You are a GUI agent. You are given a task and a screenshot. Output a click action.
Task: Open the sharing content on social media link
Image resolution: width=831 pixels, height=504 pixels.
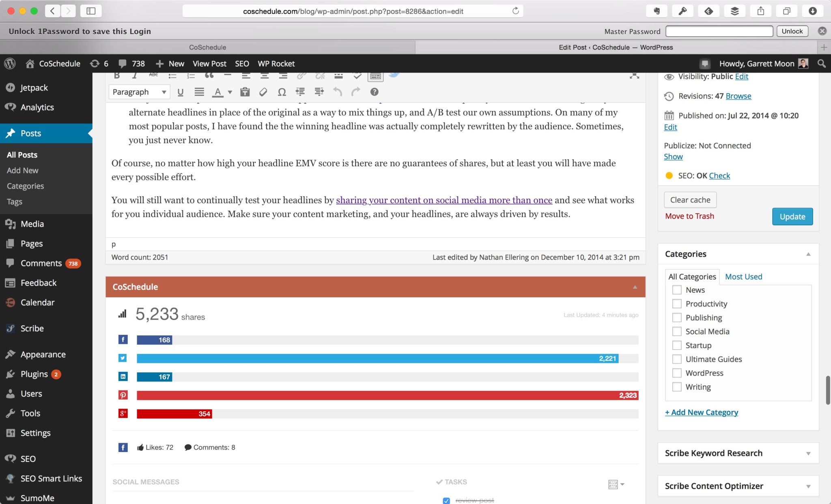coord(444,200)
